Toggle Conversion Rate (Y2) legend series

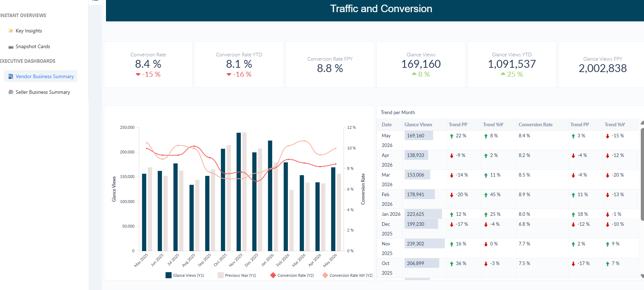pyautogui.click(x=292, y=275)
